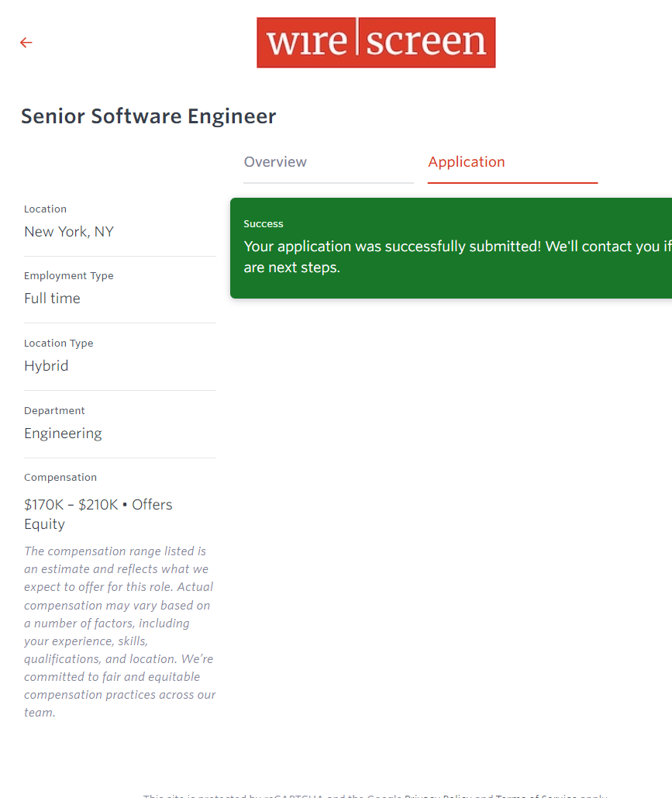Click the "Success" heading in the banner
Screen dimensions: 672x798
click(264, 224)
